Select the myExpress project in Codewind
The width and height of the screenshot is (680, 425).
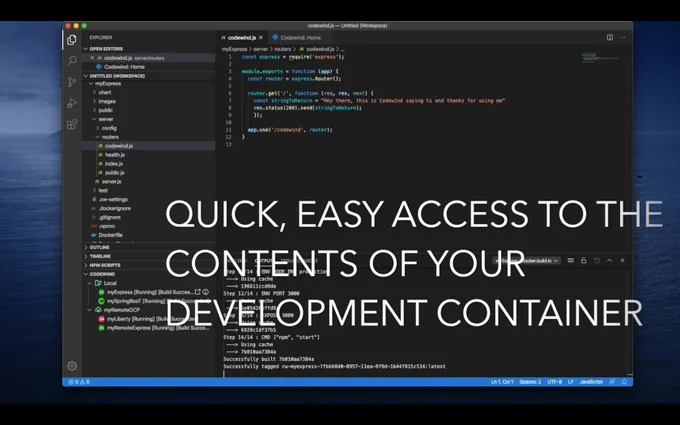coord(149,292)
